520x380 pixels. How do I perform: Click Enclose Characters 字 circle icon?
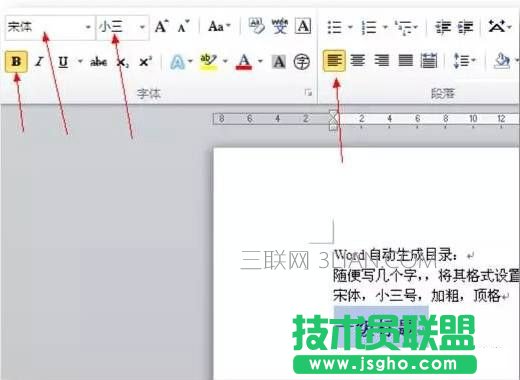pyautogui.click(x=302, y=62)
